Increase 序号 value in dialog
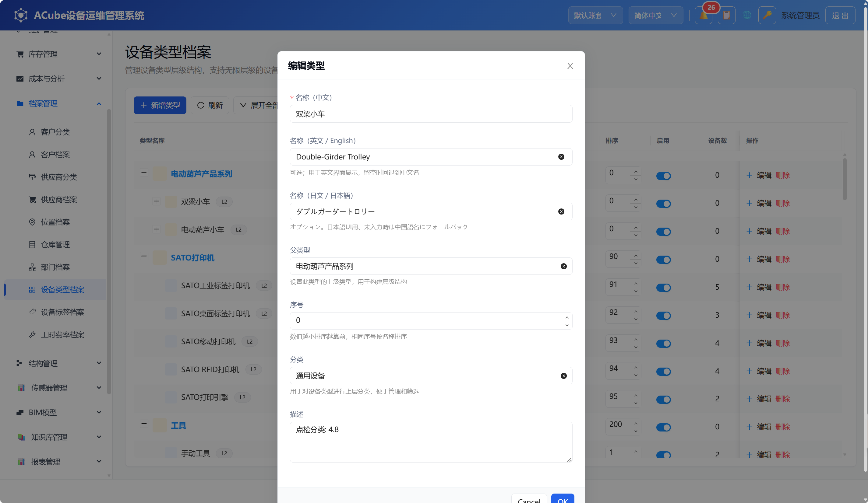Screen dimensions: 868x503 point(566,317)
